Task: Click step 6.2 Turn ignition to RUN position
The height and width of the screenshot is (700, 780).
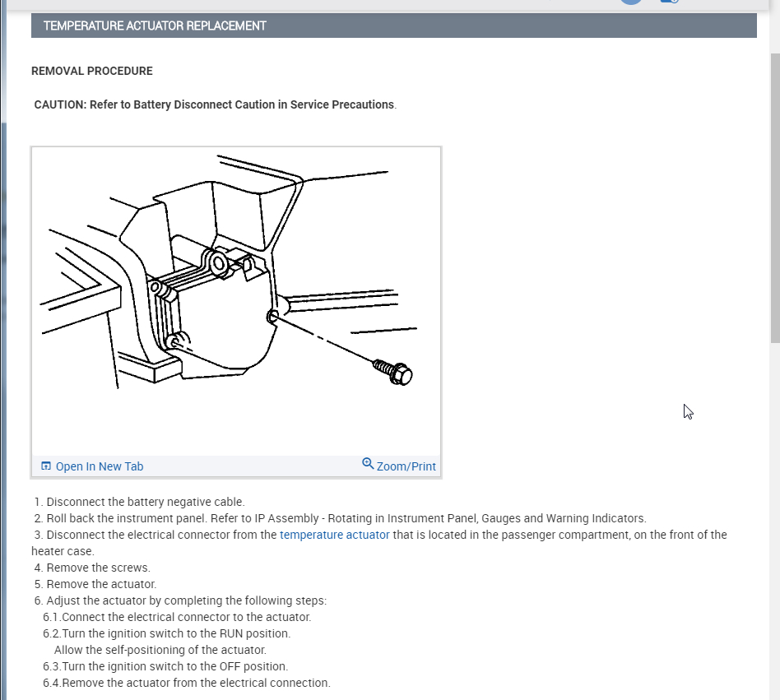Action: coord(167,633)
